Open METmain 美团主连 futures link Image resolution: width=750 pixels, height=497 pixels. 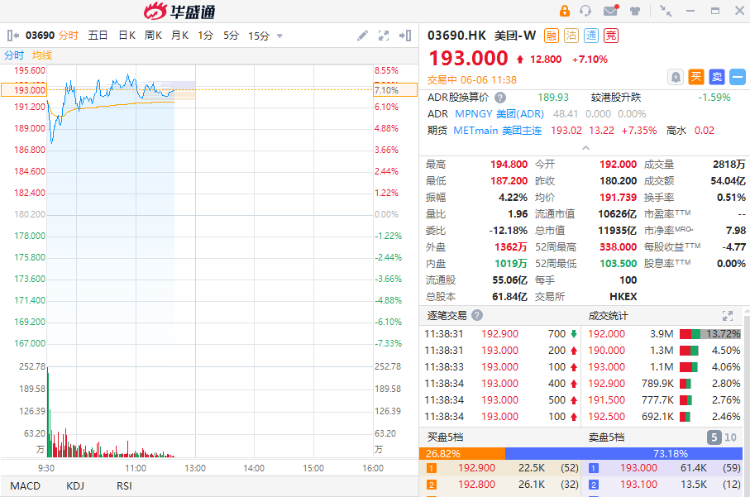497,131
